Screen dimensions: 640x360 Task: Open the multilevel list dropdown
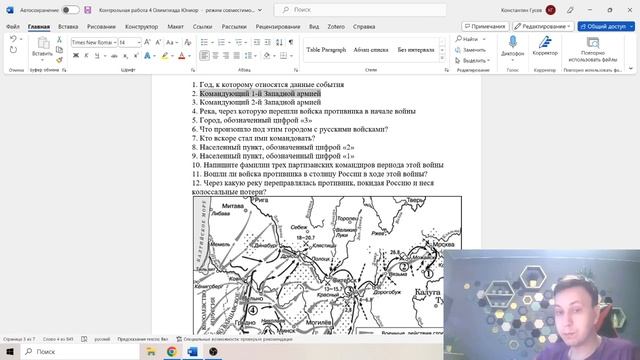[246, 42]
